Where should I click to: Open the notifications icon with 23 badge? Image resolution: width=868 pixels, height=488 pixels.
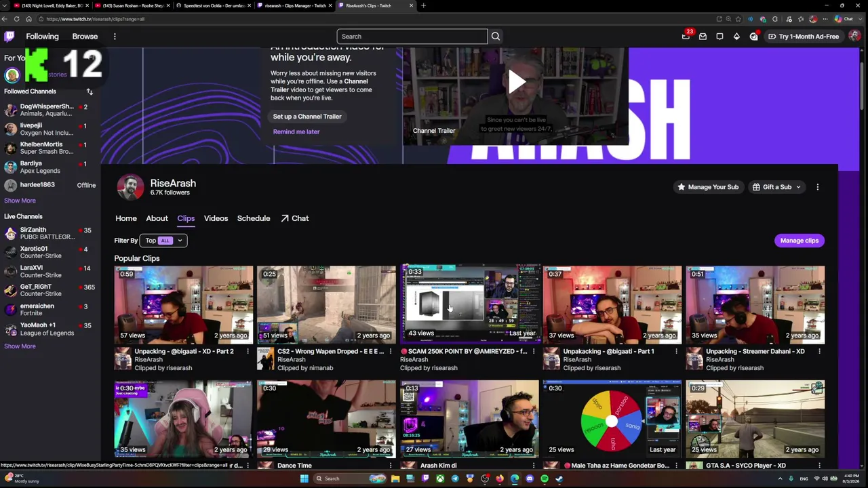point(686,37)
